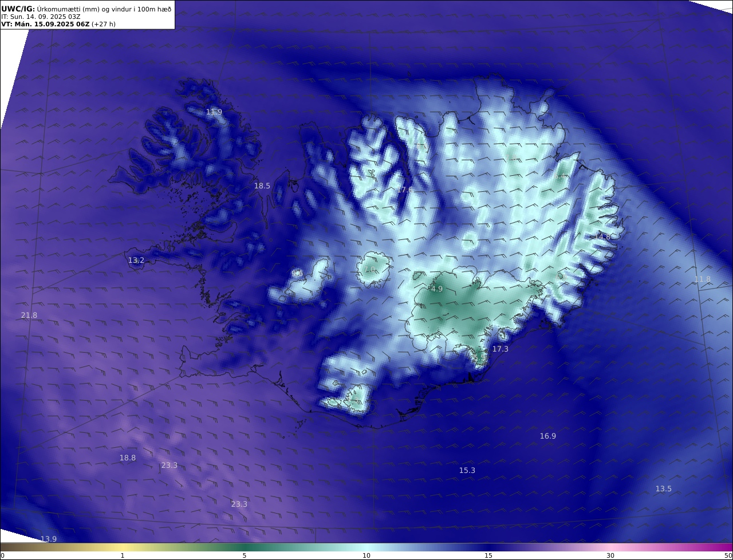Click the 11.8 value label at the eastern edge
The width and height of the screenshot is (733, 560).
pyautogui.click(x=703, y=279)
